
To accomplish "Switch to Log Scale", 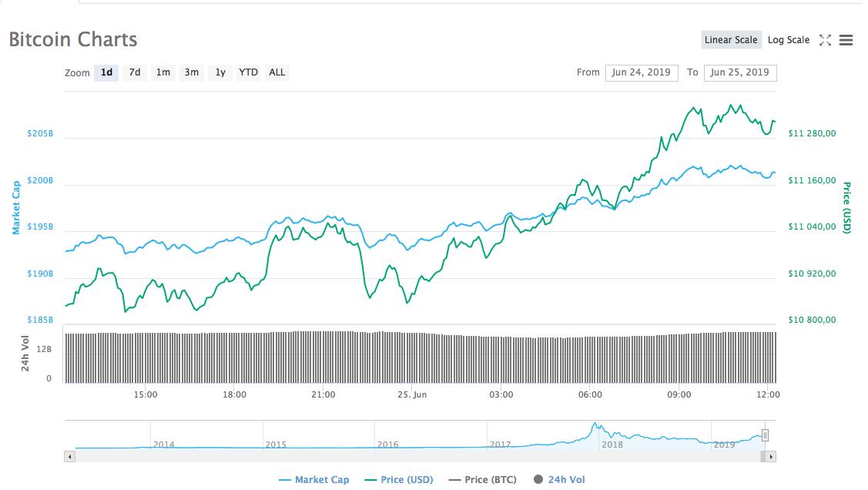I will pyautogui.click(x=789, y=40).
